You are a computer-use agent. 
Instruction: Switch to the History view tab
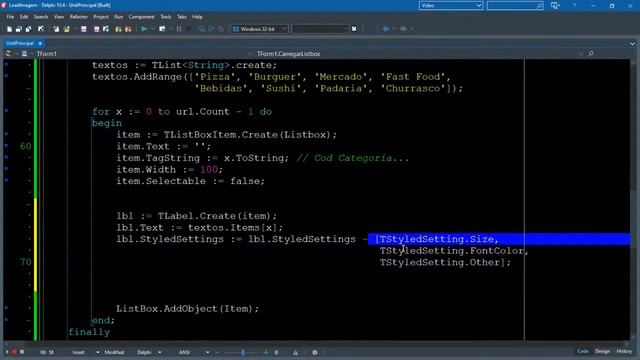pos(624,351)
